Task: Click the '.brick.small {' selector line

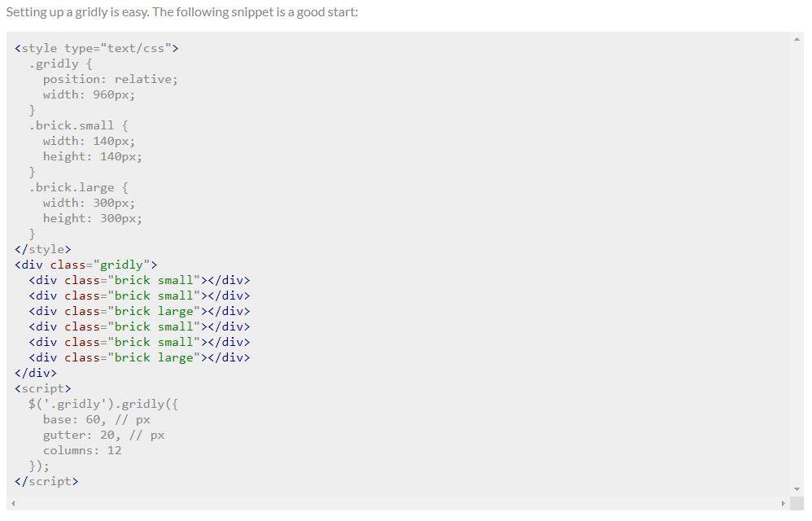Action: pyautogui.click(x=79, y=125)
